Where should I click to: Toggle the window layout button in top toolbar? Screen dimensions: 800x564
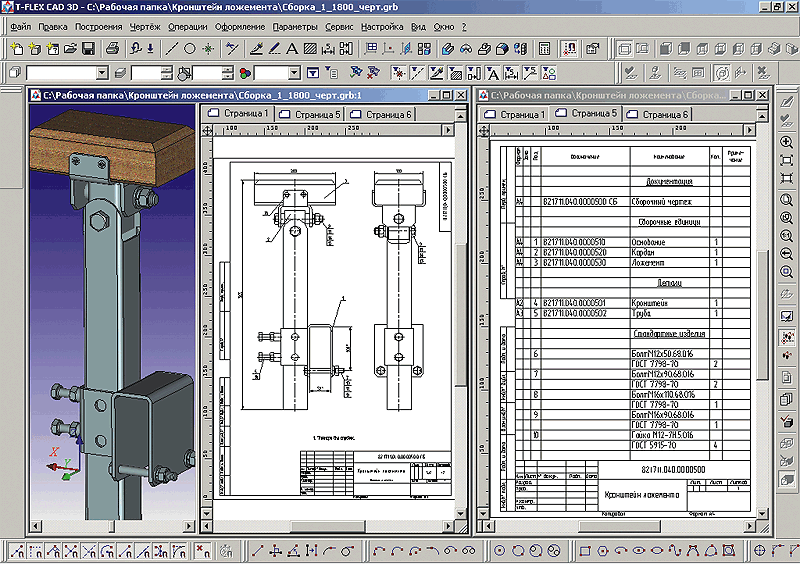[x=624, y=49]
